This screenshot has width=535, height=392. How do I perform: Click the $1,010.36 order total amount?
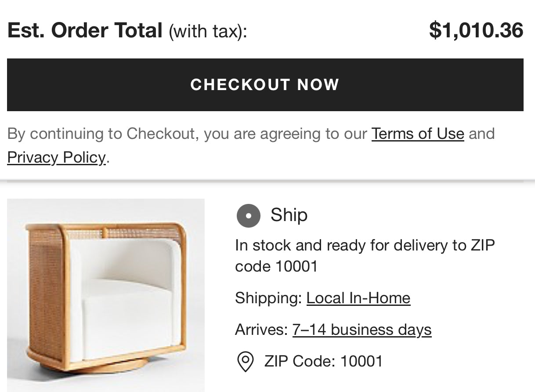pyautogui.click(x=476, y=30)
